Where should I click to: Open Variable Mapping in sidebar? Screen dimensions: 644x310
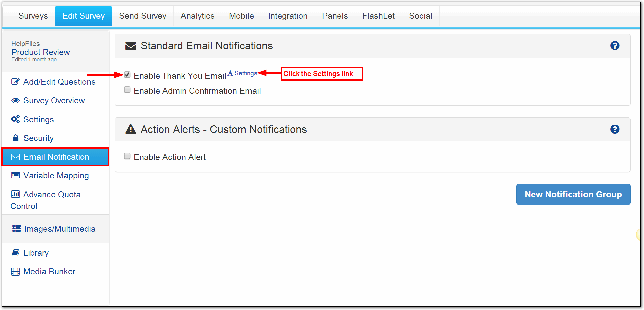coord(55,175)
